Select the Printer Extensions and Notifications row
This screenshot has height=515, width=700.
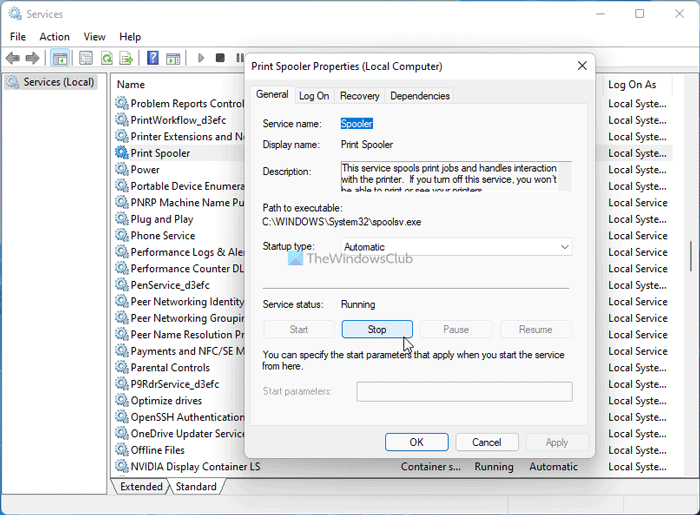pyautogui.click(x=179, y=136)
